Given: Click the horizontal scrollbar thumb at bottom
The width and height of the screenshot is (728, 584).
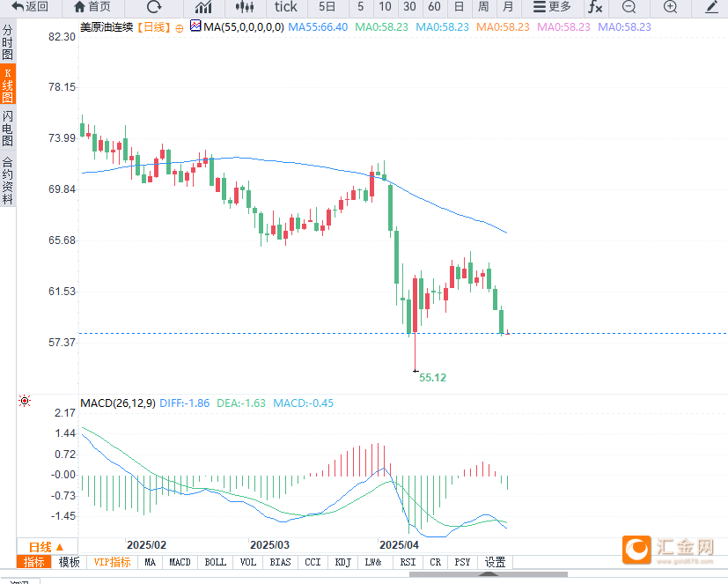Looking at the screenshot, I should [489, 574].
